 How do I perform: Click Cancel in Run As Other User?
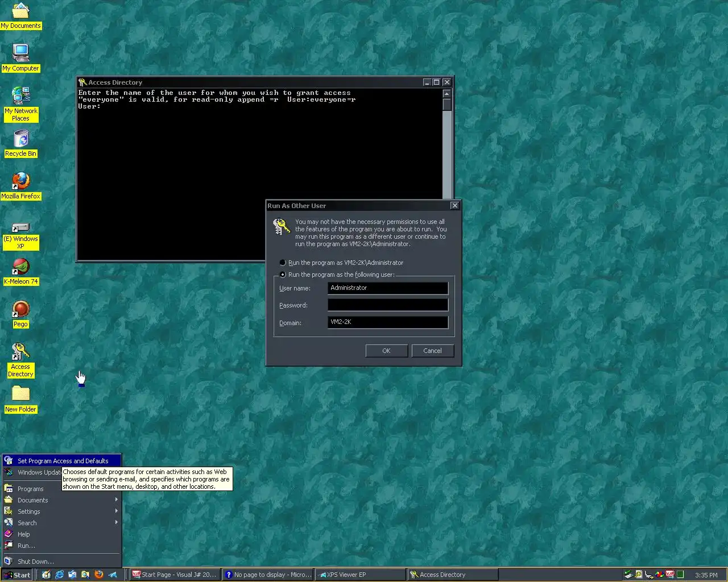[x=432, y=351]
